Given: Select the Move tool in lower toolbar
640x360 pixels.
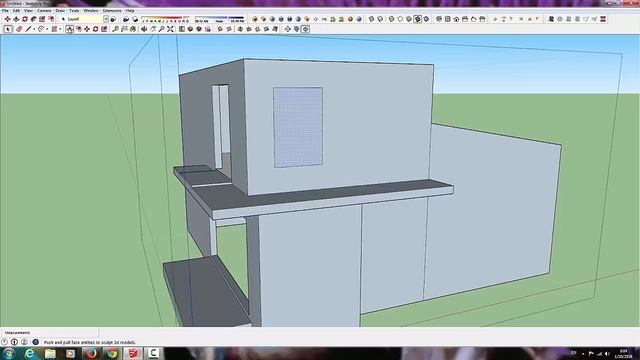Looking at the screenshot, I should [x=87, y=29].
